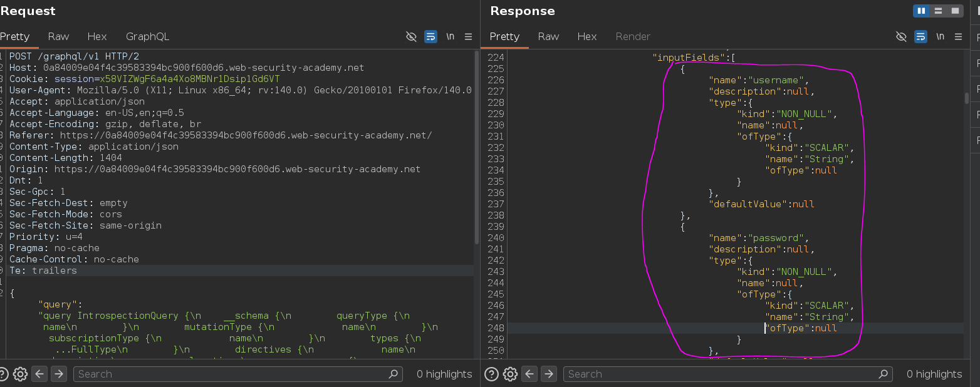This screenshot has width=980, height=387.
Task: Toggle line wrap icon in Request panel
Action: [430, 36]
